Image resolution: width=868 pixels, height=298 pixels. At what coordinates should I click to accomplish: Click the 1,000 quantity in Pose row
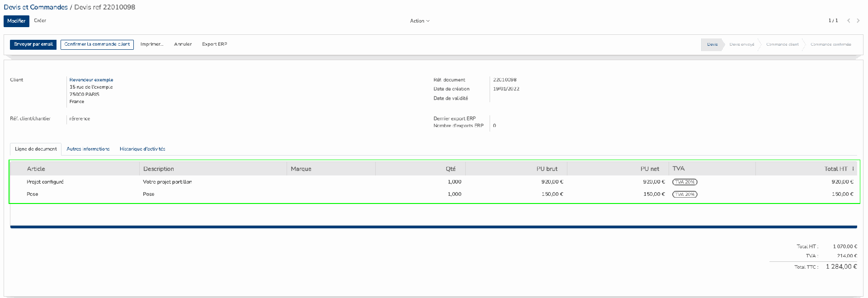pos(454,194)
